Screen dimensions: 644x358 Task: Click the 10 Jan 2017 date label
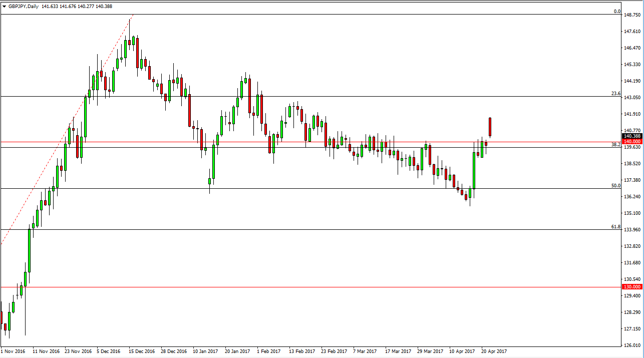(205, 351)
